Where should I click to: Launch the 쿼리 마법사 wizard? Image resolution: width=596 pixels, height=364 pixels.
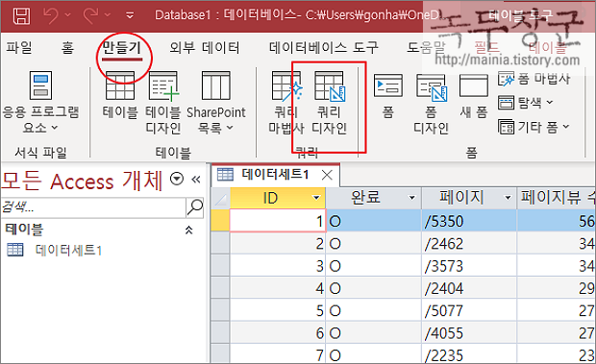286,103
